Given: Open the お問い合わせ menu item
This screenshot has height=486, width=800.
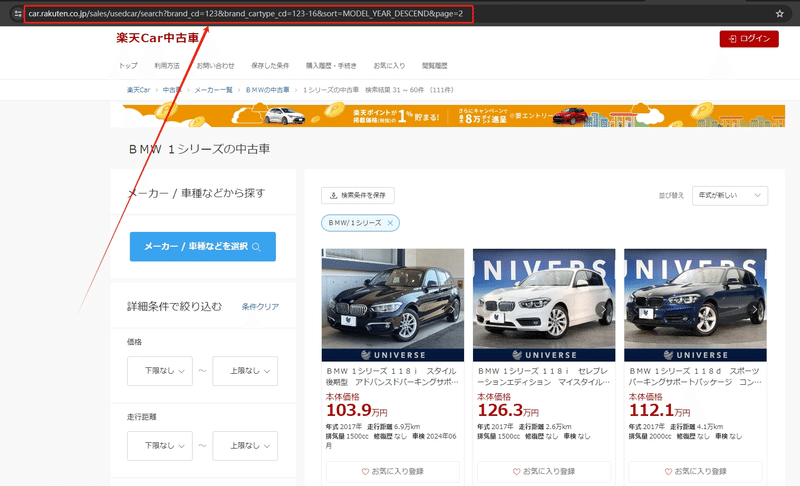Looking at the screenshot, I should pos(215,66).
